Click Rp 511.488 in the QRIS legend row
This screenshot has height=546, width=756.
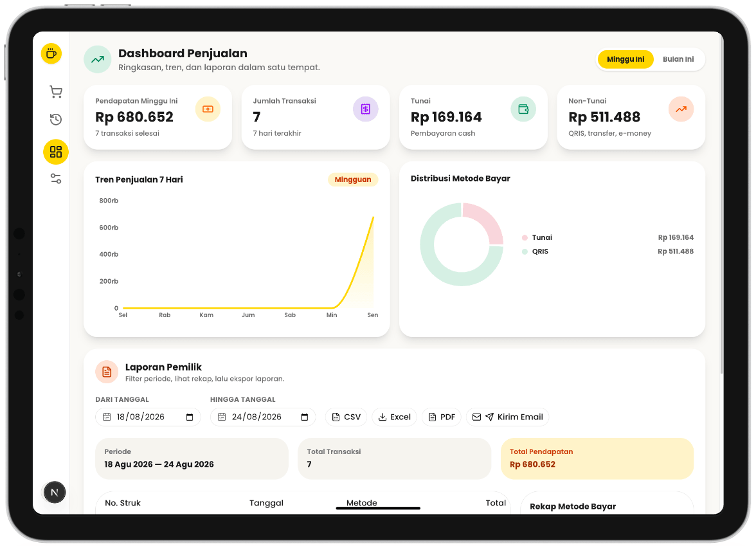pos(676,252)
